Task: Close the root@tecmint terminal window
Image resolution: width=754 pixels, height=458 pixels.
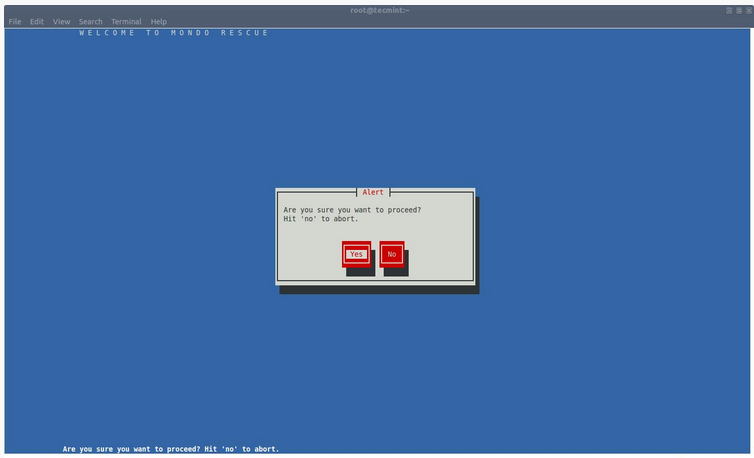Action: (x=747, y=10)
